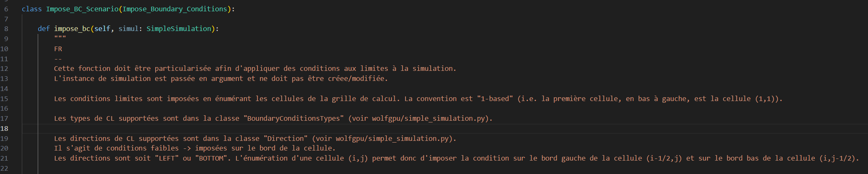Click the "self" parameter
Screen dimensions: 868x174
[102, 29]
